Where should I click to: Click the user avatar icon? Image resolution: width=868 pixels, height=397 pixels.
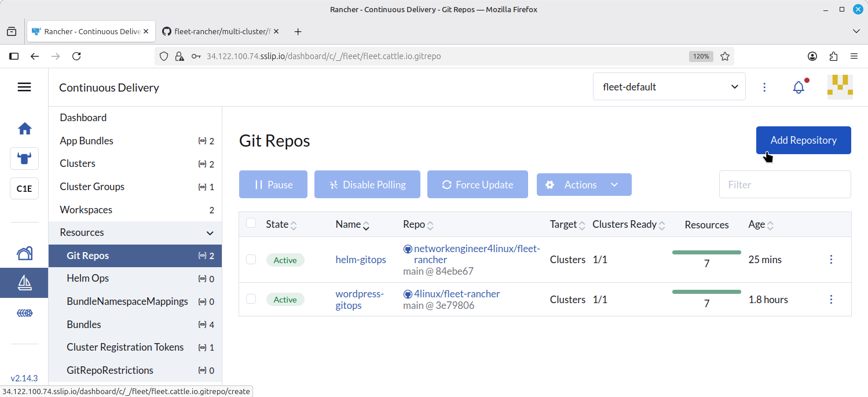pyautogui.click(x=840, y=88)
